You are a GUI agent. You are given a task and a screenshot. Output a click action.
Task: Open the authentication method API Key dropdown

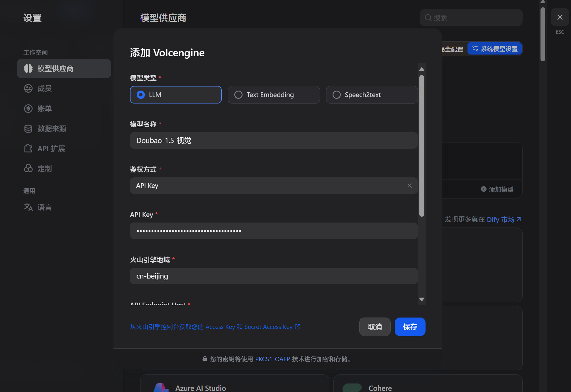click(x=264, y=186)
